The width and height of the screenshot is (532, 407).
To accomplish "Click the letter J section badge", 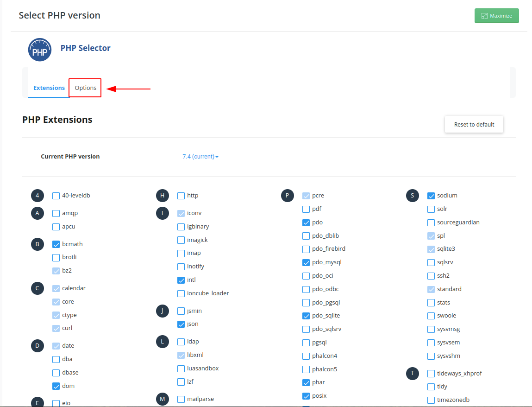I will [163, 311].
